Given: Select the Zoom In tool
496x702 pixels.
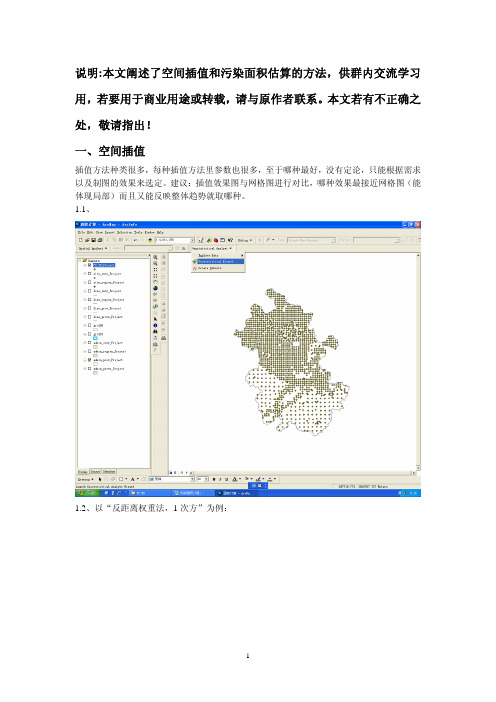Looking at the screenshot, I should (x=155, y=258).
